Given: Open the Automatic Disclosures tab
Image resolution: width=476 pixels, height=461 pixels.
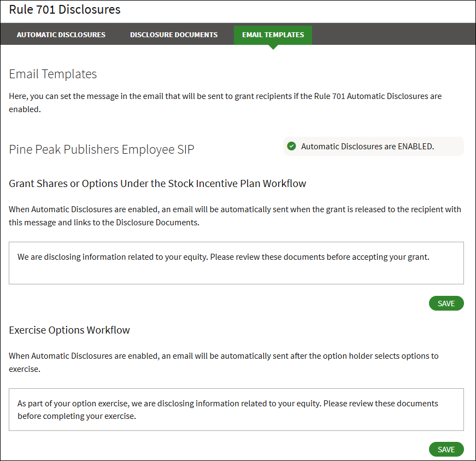Looking at the screenshot, I should click(61, 34).
